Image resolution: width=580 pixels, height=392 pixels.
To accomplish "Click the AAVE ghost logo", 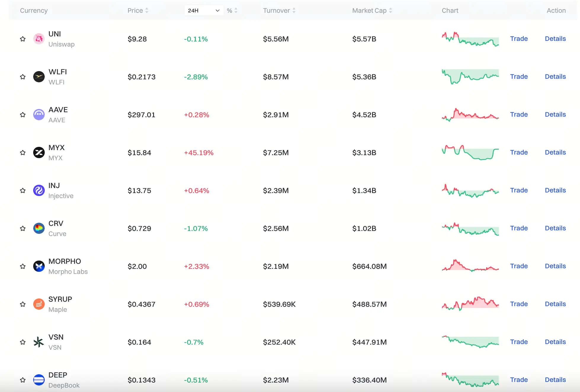I will coord(39,115).
